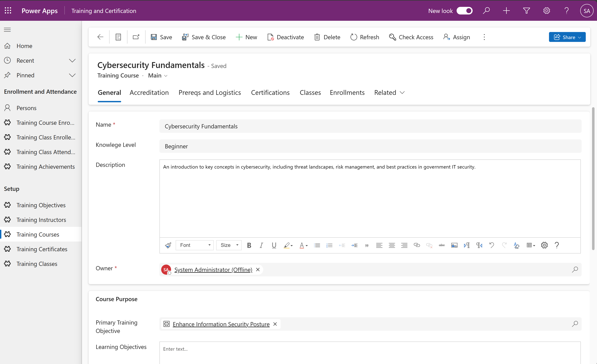The width and height of the screenshot is (597, 364).
Task: Open the advanced filter funnel icon
Action: 526,11
